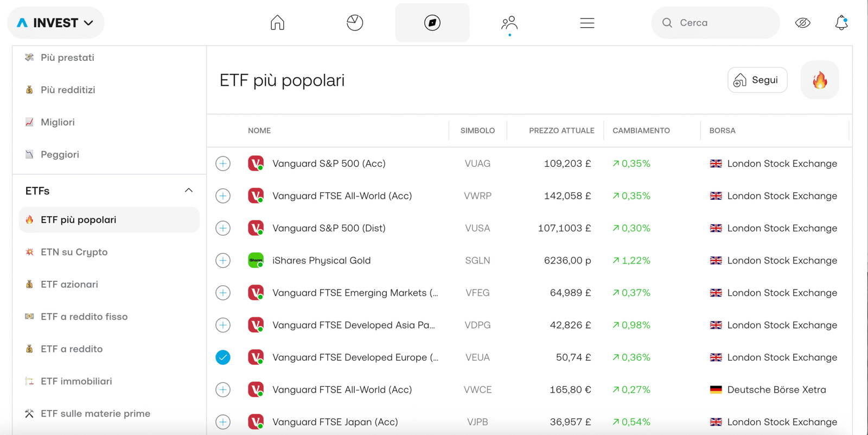Click the Vanguard logo of VUAG row
This screenshot has width=868, height=435.
(256, 163)
